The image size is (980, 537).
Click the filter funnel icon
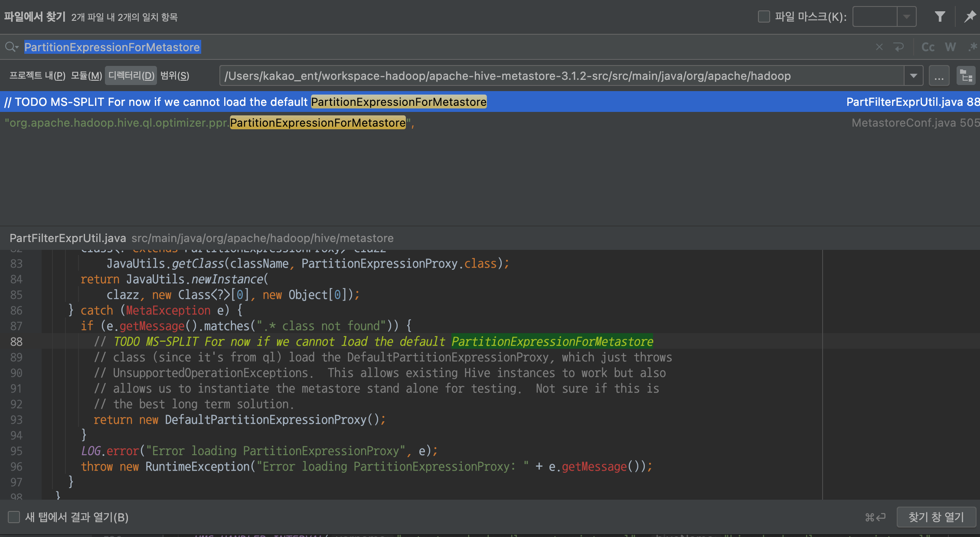click(940, 17)
